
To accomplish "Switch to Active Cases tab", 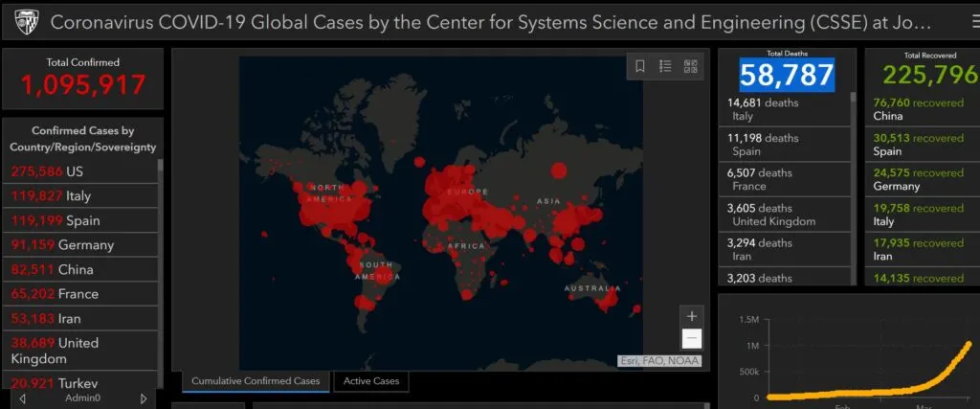I will (371, 381).
